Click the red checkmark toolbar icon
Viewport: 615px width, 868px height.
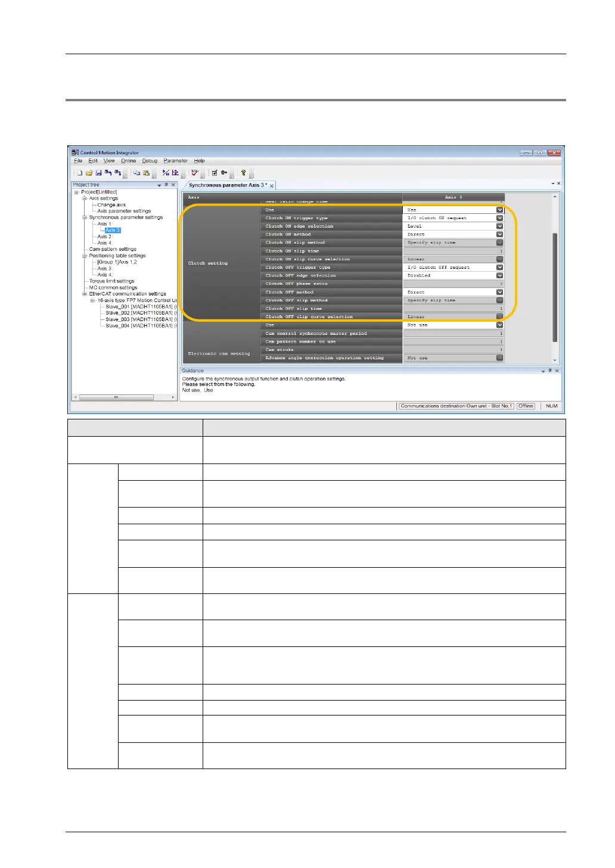[x=195, y=173]
